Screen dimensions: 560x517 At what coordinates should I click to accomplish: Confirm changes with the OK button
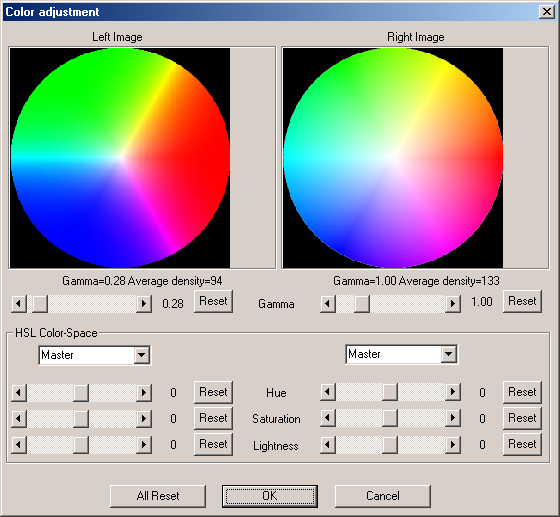[x=270, y=496]
